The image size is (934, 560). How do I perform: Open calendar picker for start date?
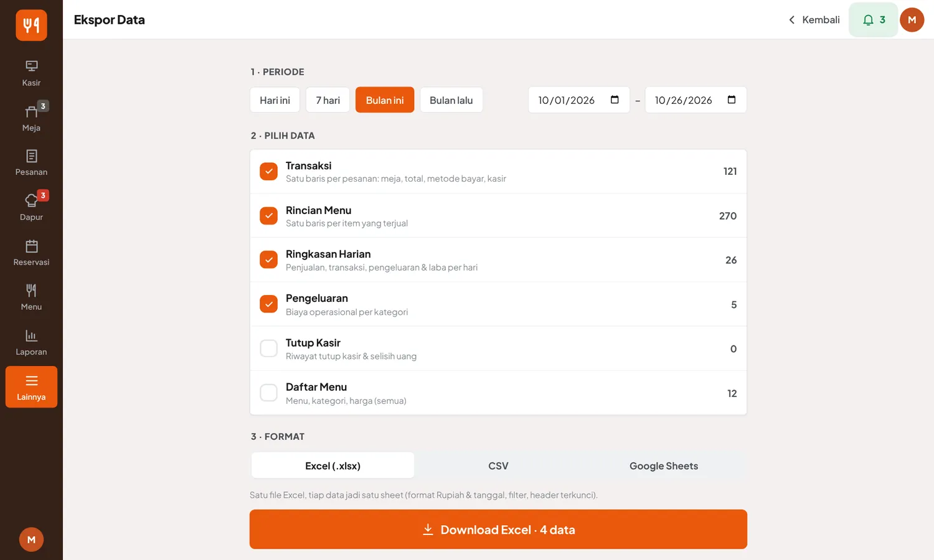615,100
